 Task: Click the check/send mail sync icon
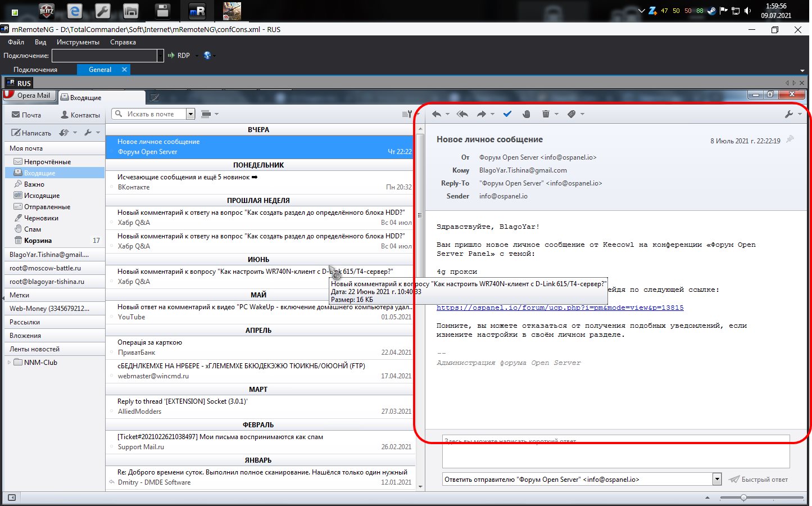64,133
